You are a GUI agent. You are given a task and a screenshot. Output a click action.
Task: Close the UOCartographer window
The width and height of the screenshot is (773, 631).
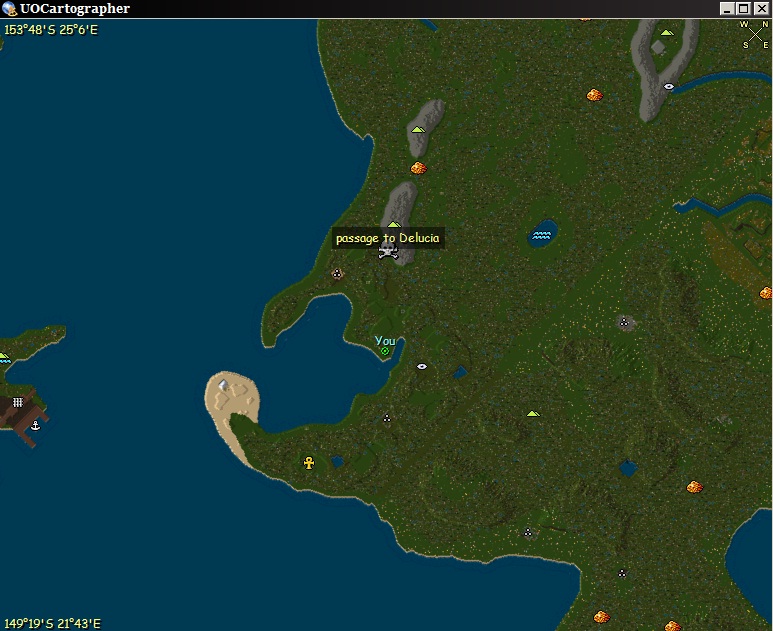click(761, 8)
